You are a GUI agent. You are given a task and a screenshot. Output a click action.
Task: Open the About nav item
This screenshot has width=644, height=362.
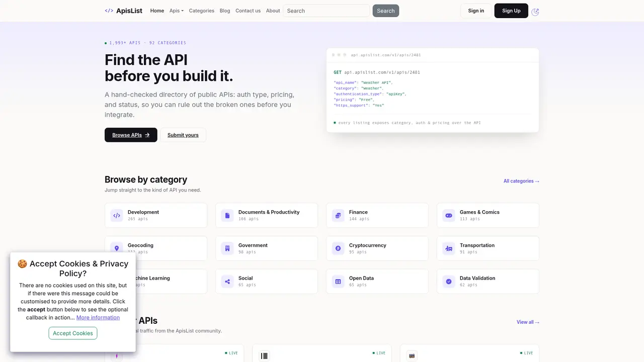[x=273, y=11]
